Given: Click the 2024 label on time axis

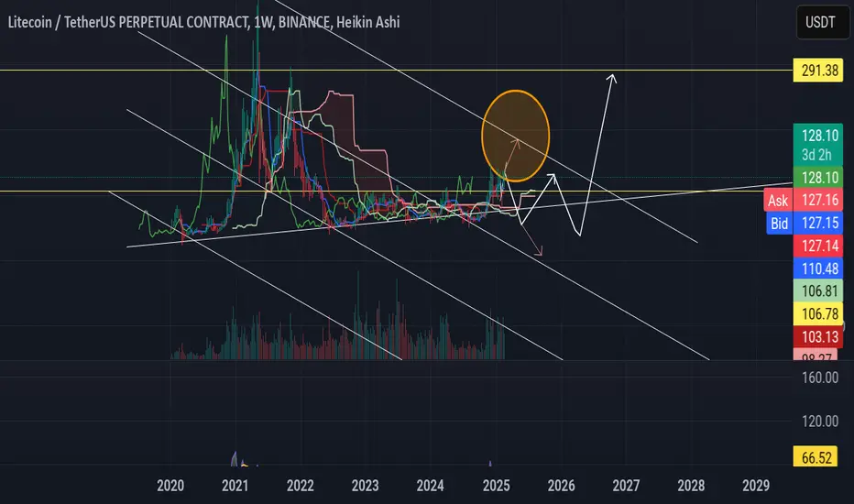Looking at the screenshot, I should click(x=431, y=486).
